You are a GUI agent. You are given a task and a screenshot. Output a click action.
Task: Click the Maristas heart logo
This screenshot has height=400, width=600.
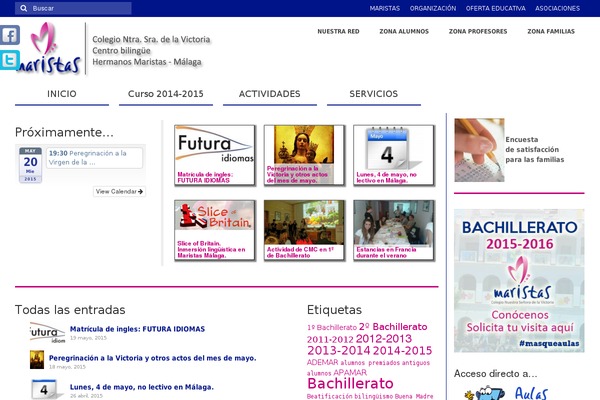click(x=49, y=48)
